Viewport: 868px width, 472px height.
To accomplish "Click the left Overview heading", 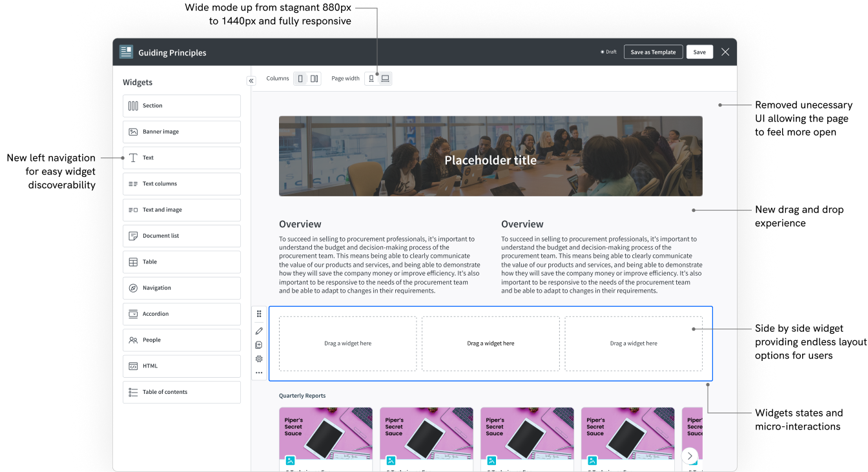I will tap(300, 224).
